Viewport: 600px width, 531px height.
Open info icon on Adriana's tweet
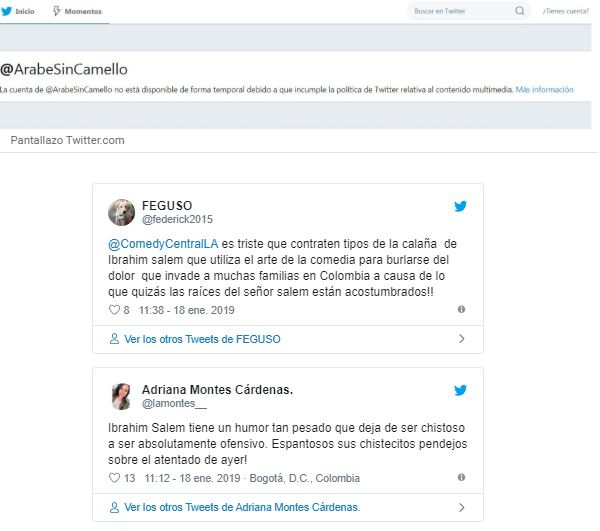(461, 478)
